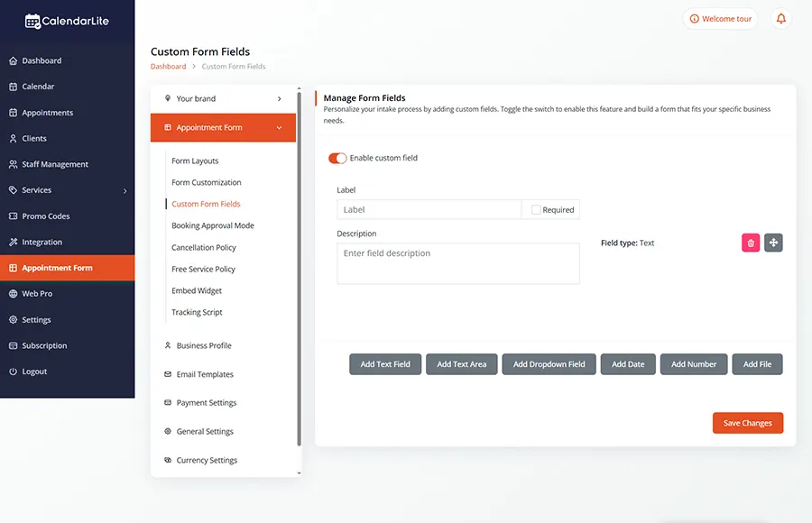Click the Logout power icon
The width and height of the screenshot is (812, 523).
pos(13,372)
